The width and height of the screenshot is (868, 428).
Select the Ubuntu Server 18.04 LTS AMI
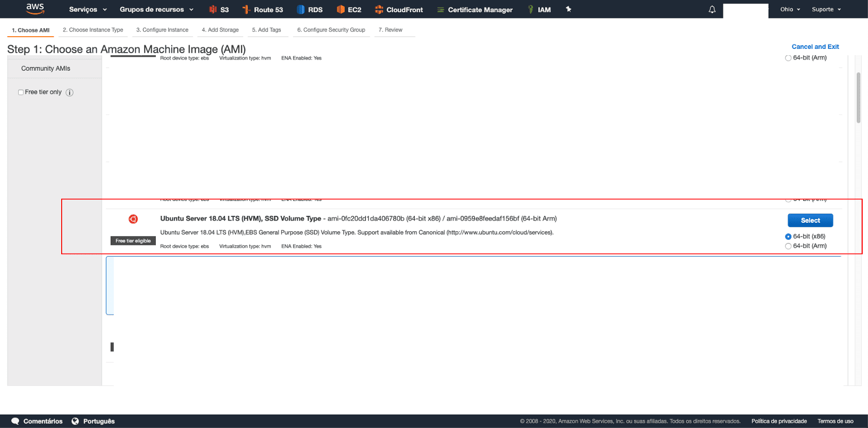point(810,221)
